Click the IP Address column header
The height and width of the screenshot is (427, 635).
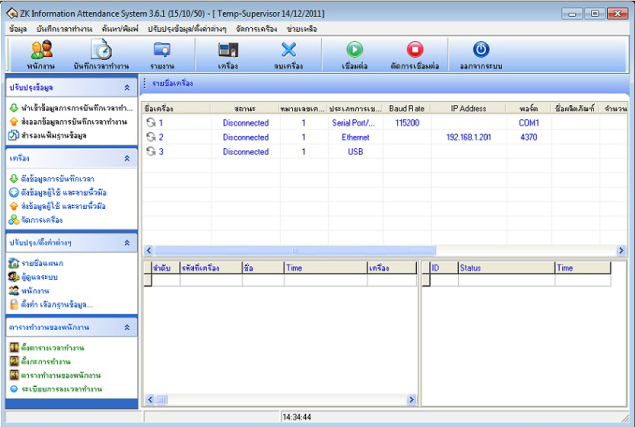468,107
